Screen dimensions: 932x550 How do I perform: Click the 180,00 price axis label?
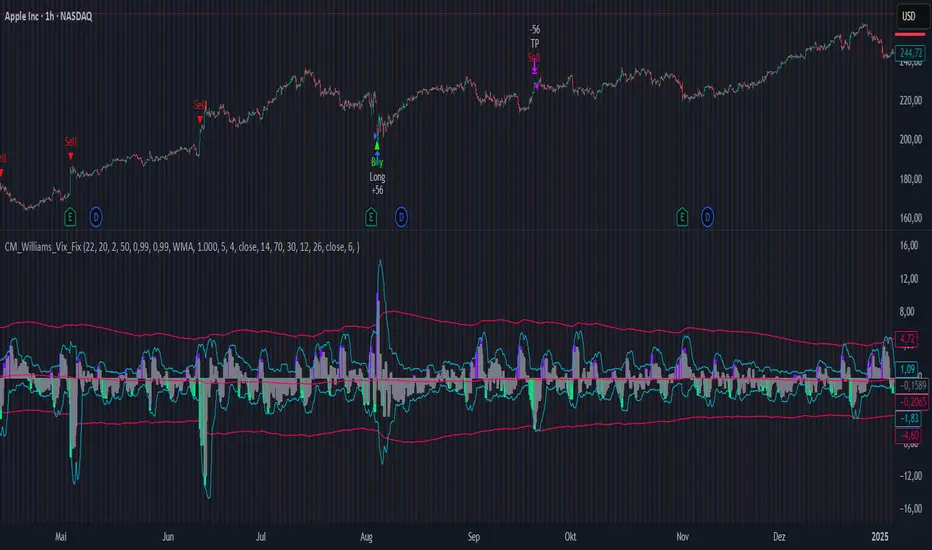point(911,179)
